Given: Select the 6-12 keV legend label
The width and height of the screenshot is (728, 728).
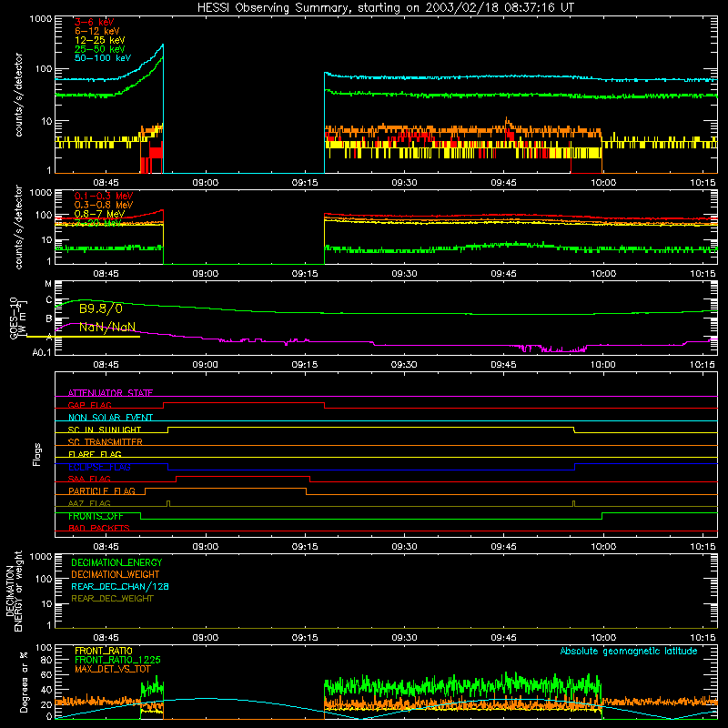Looking at the screenshot, I should coord(97,31).
